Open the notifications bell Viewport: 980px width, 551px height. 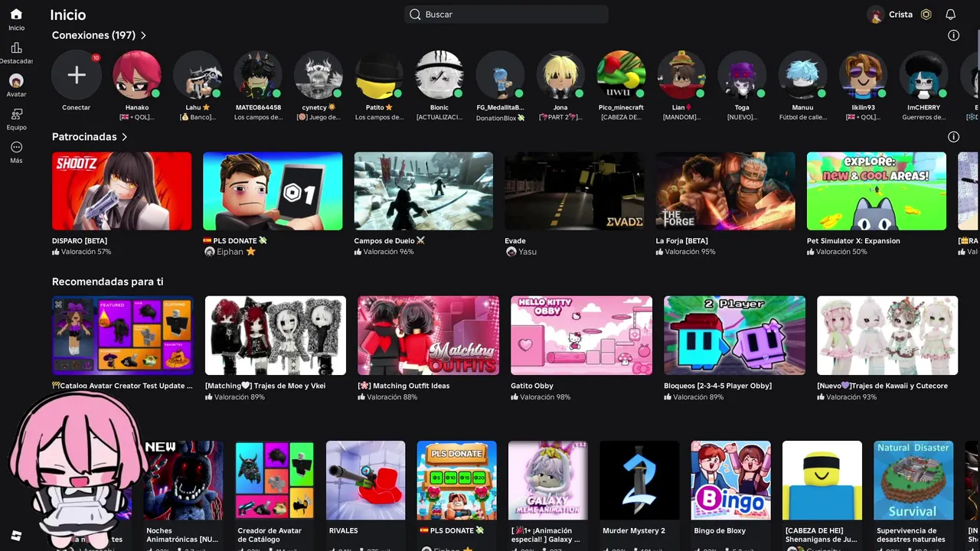pos(950,15)
